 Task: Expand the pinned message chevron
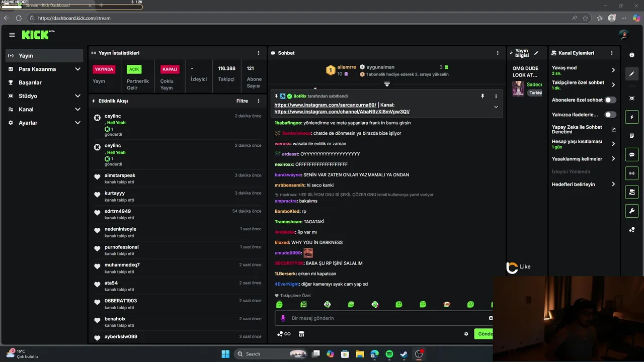pos(496,107)
